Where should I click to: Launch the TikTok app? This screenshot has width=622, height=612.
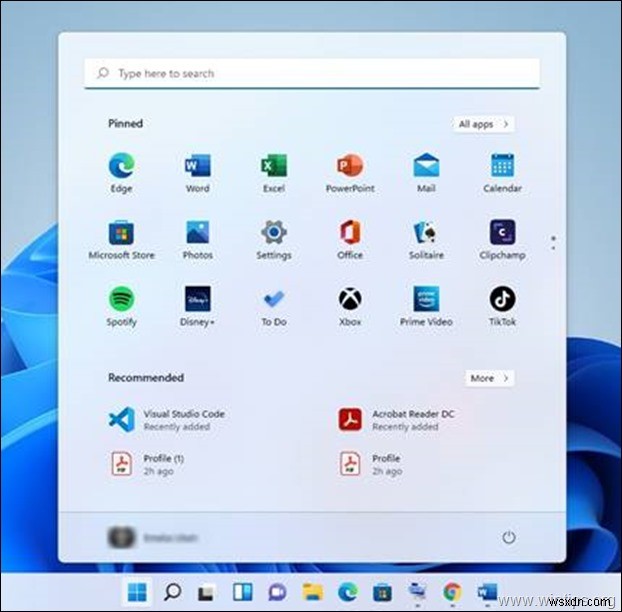pos(502,306)
